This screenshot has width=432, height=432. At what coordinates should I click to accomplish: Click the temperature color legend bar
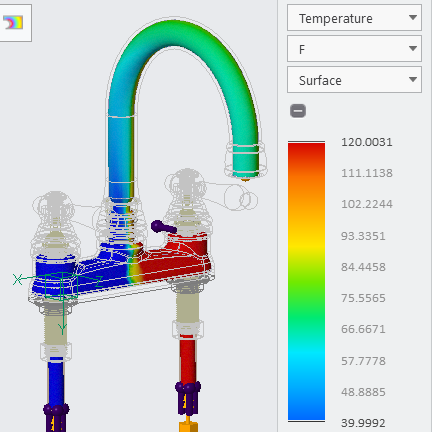(306, 281)
